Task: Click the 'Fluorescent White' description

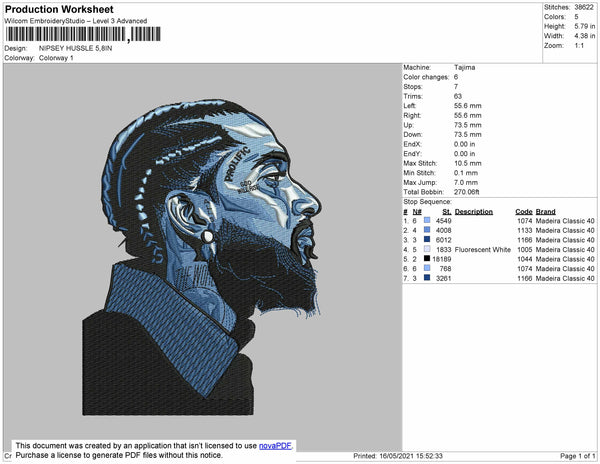Action: (483, 249)
